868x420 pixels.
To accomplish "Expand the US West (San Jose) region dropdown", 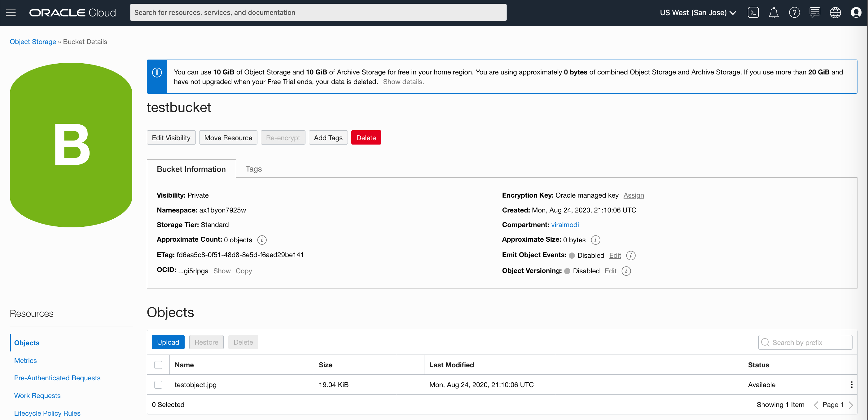I will [698, 12].
